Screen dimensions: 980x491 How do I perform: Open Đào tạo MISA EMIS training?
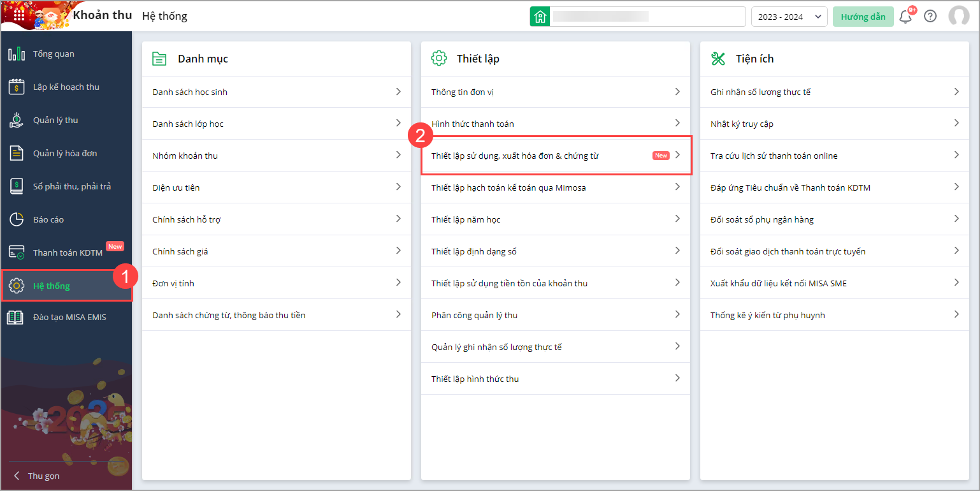(x=69, y=318)
